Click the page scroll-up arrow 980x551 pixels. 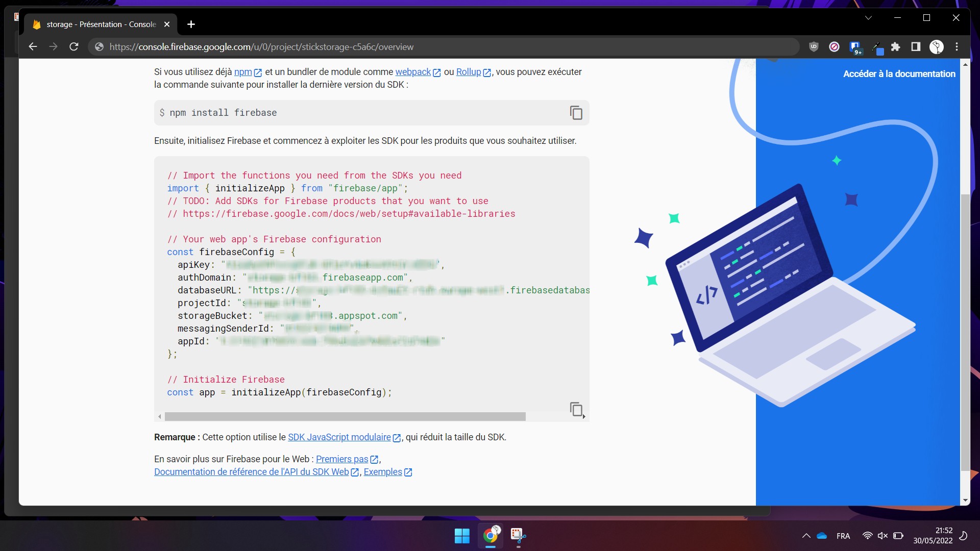(965, 64)
